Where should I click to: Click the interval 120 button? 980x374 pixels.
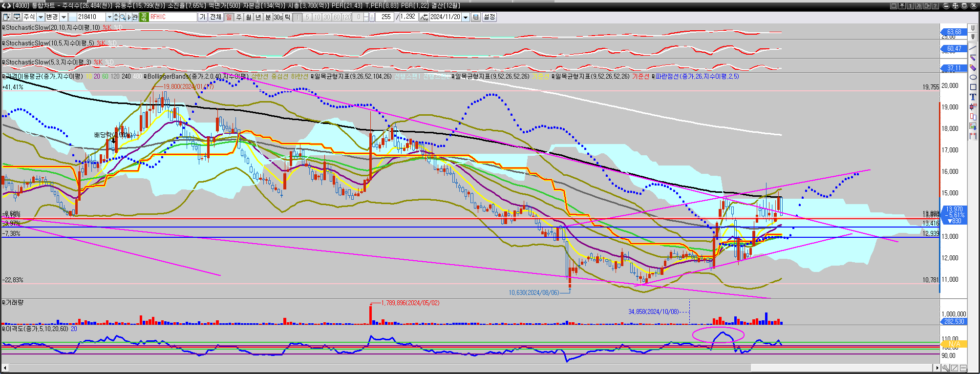click(346, 17)
